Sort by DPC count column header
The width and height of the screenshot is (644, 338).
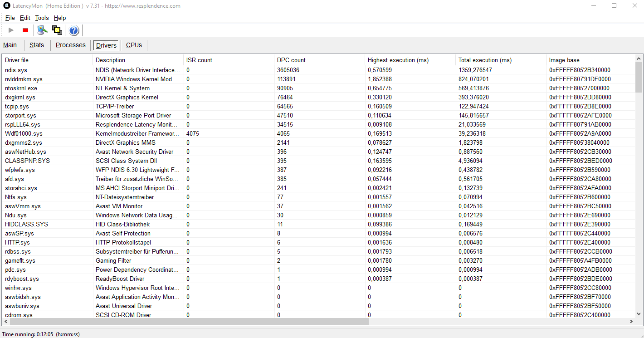(291, 60)
